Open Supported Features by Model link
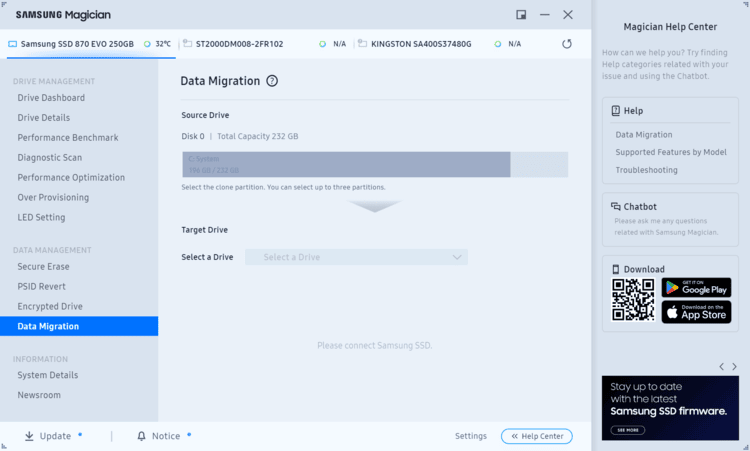Image resolution: width=750 pixels, height=451 pixels. pos(671,152)
